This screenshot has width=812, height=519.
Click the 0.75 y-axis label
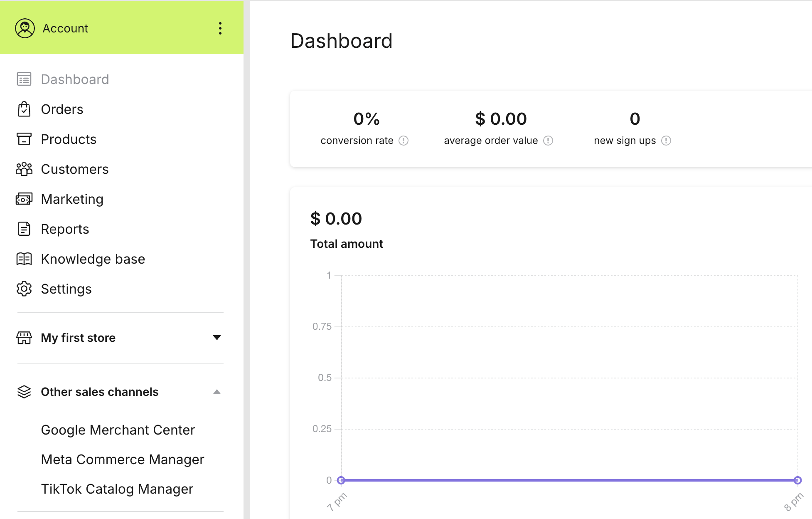point(322,326)
